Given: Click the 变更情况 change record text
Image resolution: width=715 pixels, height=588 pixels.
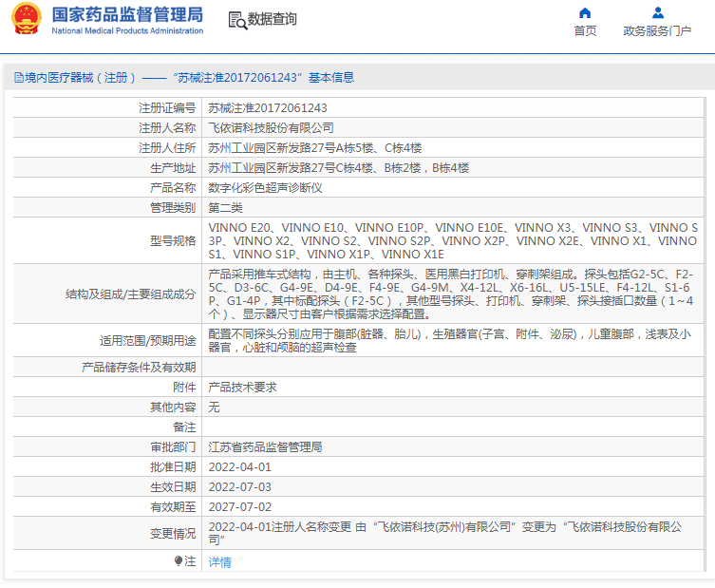Looking at the screenshot, I should [x=445, y=533].
